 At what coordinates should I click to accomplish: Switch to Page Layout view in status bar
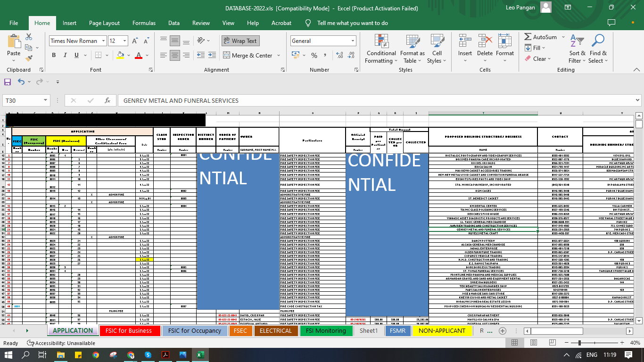[x=533, y=343]
